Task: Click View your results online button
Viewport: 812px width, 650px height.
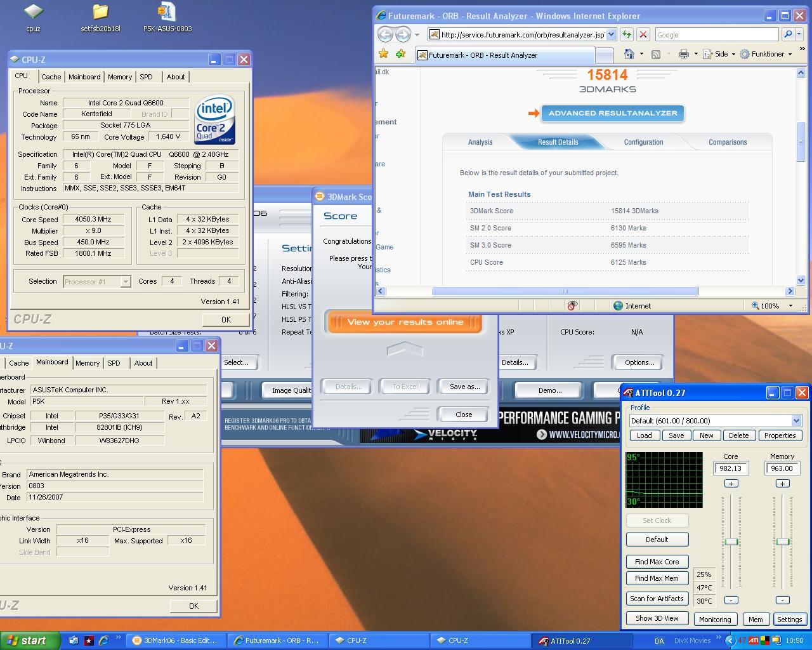Action: click(405, 322)
